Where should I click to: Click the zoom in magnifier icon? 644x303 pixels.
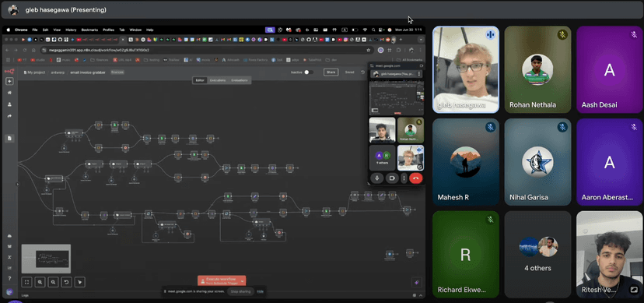click(40, 282)
